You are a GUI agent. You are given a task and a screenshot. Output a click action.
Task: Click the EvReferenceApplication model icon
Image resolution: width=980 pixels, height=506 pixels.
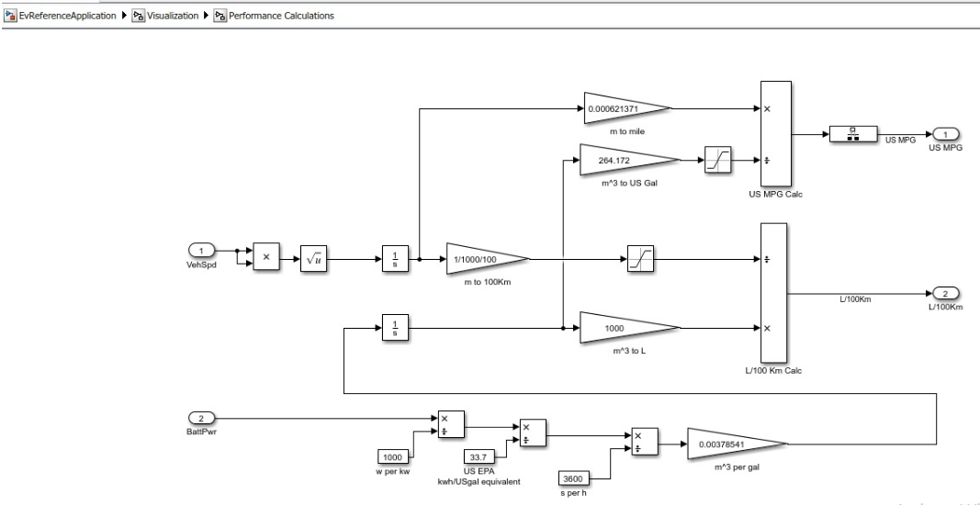11,16
